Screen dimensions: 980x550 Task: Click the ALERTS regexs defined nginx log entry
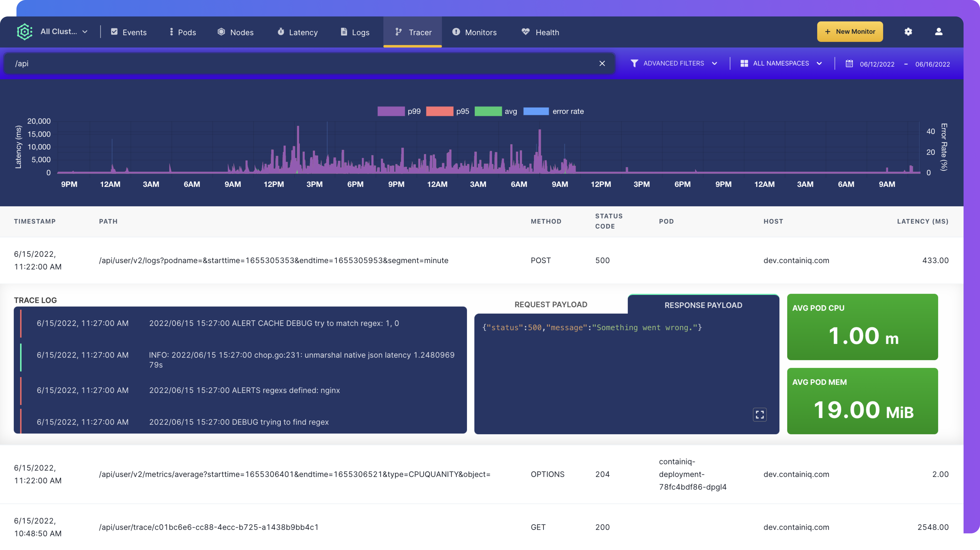tap(240, 390)
